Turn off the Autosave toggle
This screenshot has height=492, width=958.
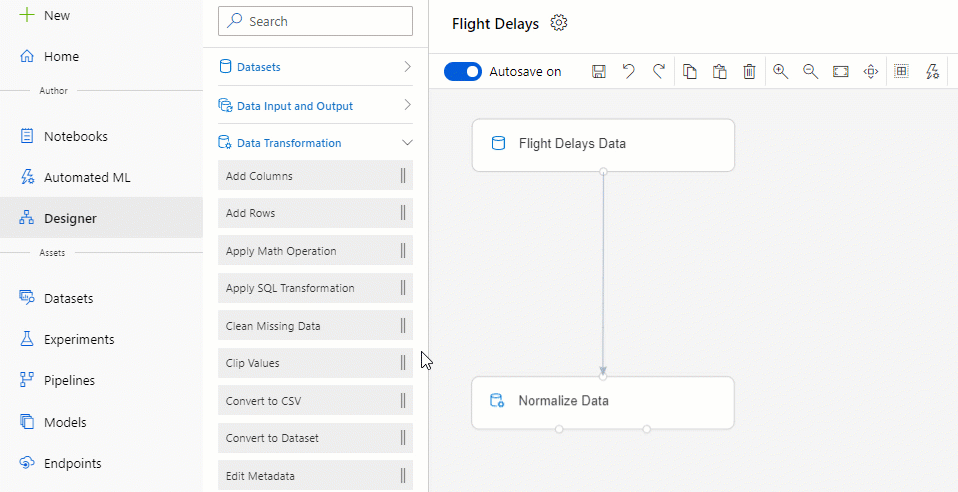tap(463, 72)
